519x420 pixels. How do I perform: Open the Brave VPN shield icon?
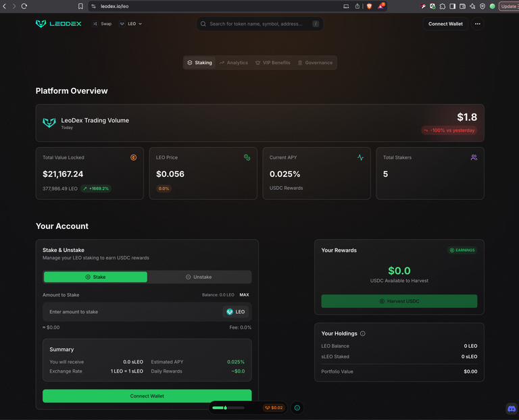(483, 6)
